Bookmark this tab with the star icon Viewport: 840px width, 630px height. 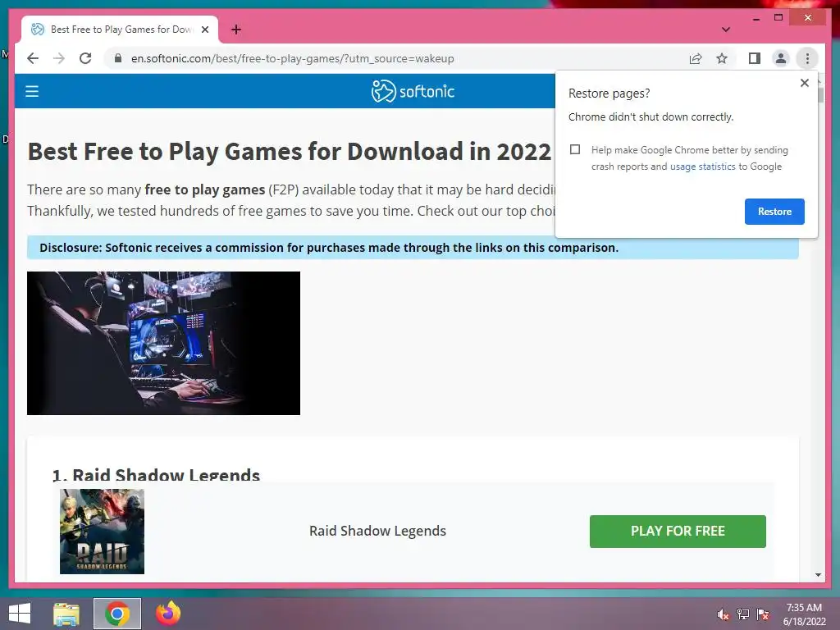click(x=722, y=58)
